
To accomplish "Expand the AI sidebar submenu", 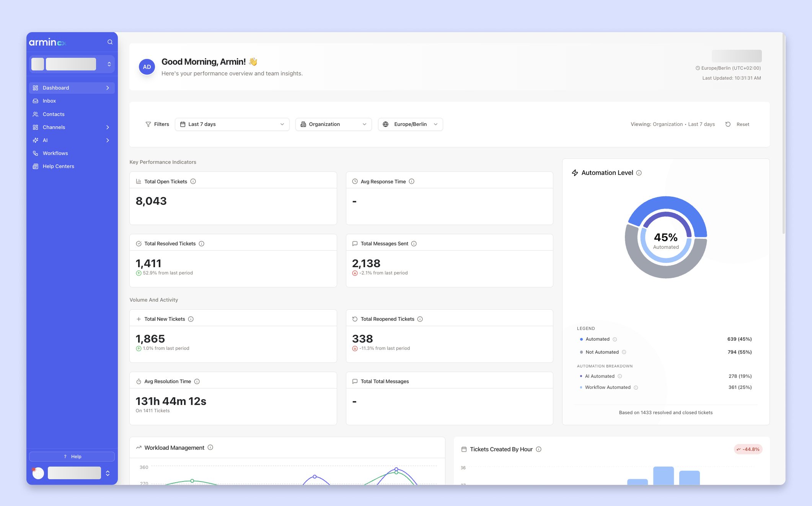I will 108,140.
